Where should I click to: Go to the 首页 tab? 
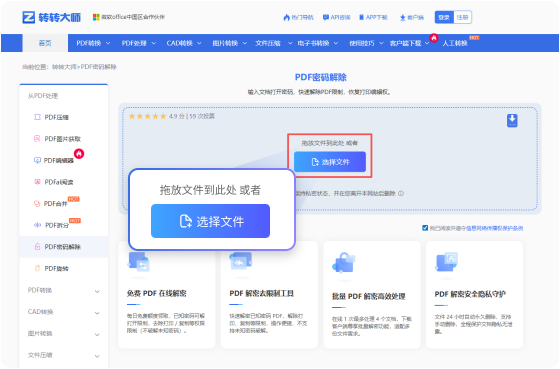[x=45, y=43]
